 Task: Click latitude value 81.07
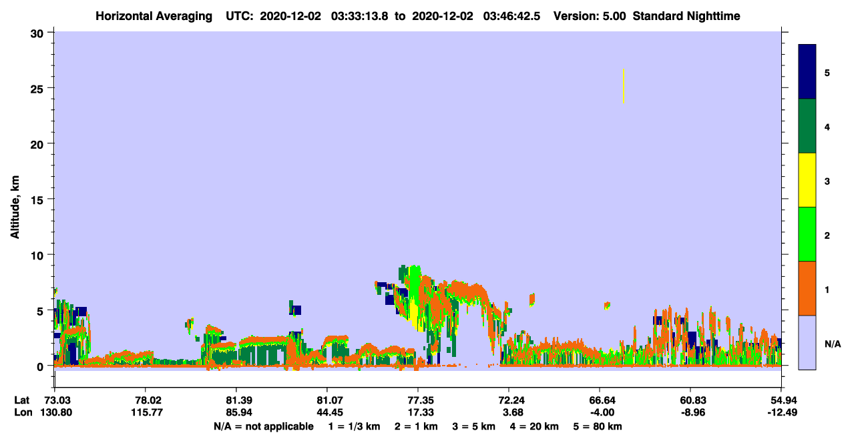click(x=327, y=400)
